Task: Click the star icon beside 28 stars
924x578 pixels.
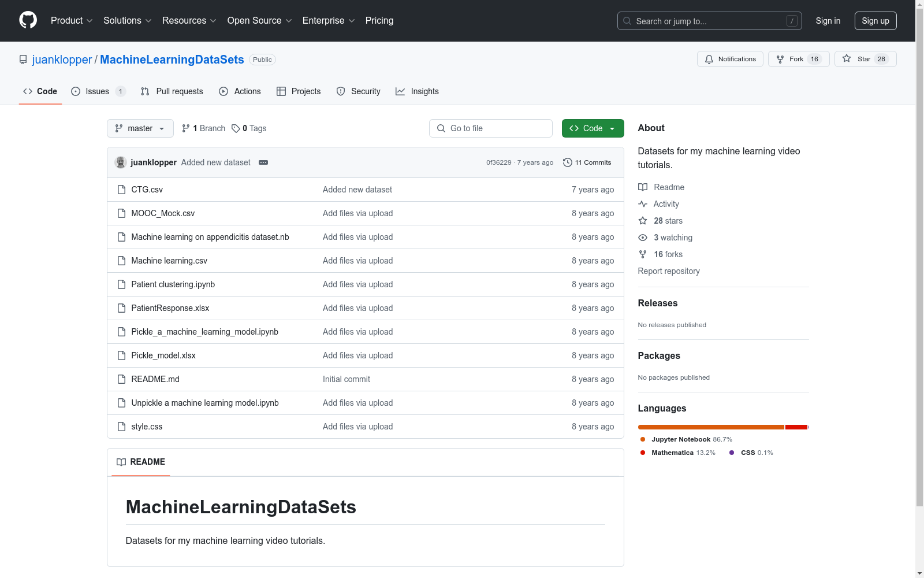Action: [643, 221]
